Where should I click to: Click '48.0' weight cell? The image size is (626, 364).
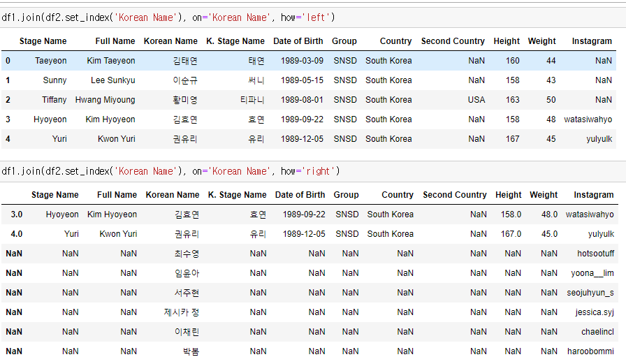pos(549,214)
